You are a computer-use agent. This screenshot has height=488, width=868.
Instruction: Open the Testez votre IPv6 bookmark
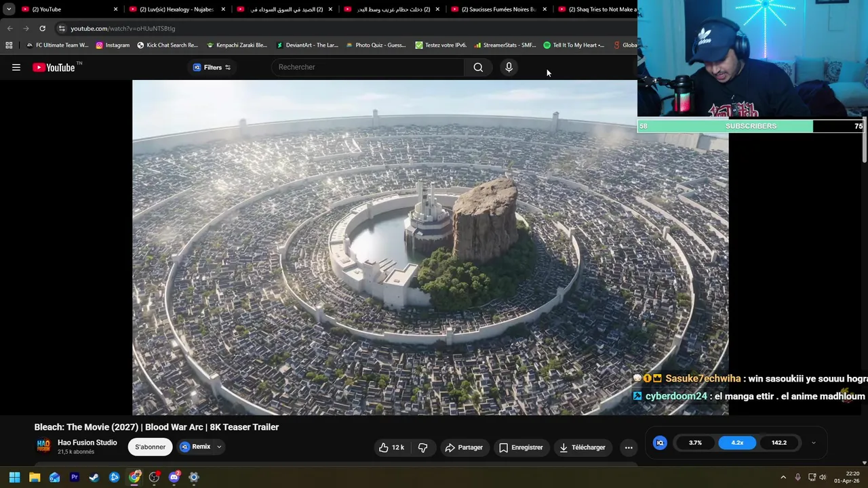(441, 45)
